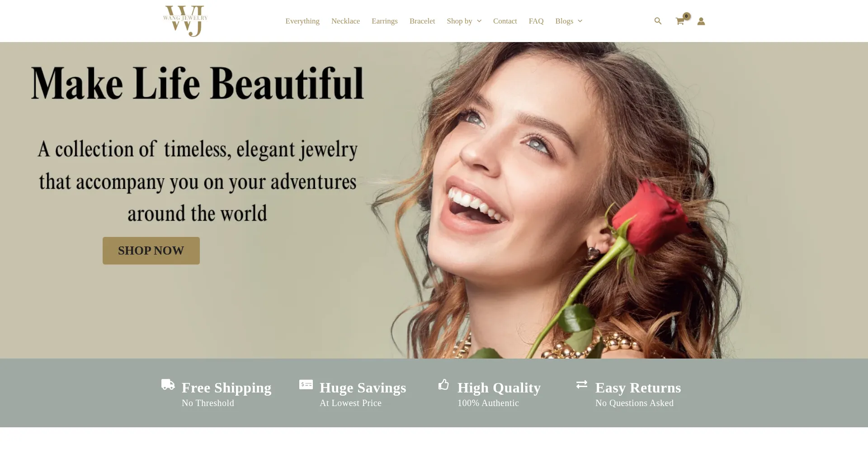The width and height of the screenshot is (868, 449).
Task: Click the cart item count badge
Action: pyautogui.click(x=686, y=16)
